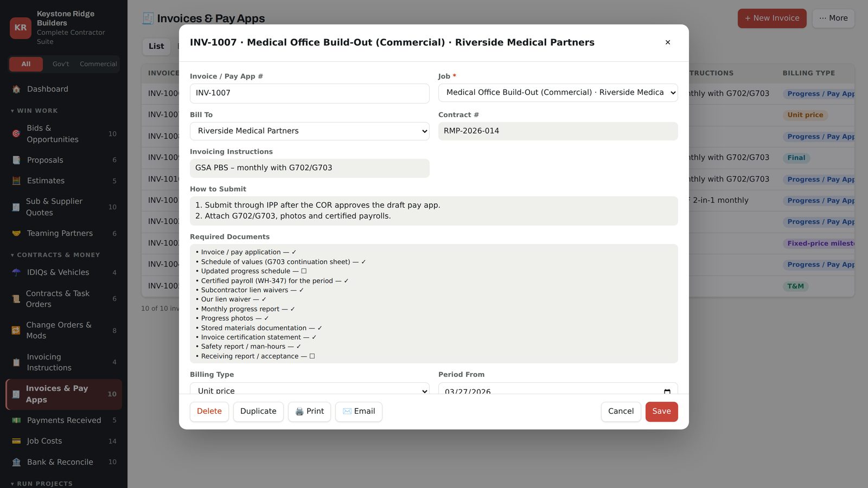This screenshot has width=868, height=488.
Task: Click the Print button
Action: 309,412
